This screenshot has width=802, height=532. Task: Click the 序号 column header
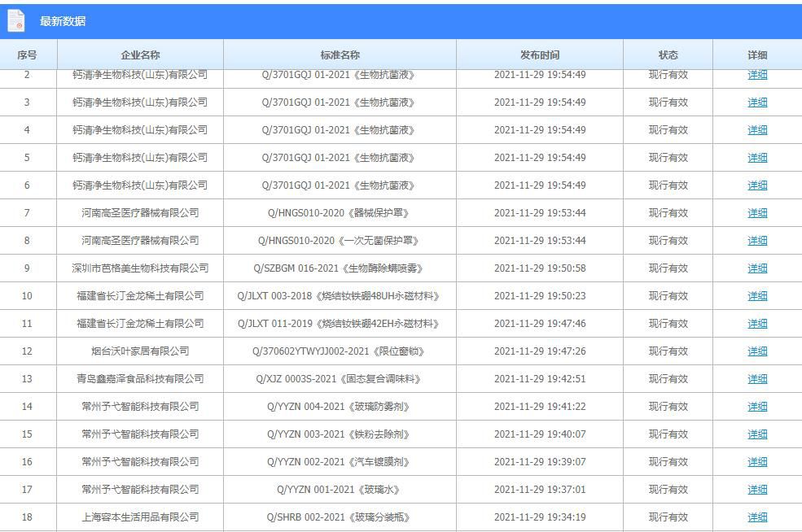click(28, 54)
